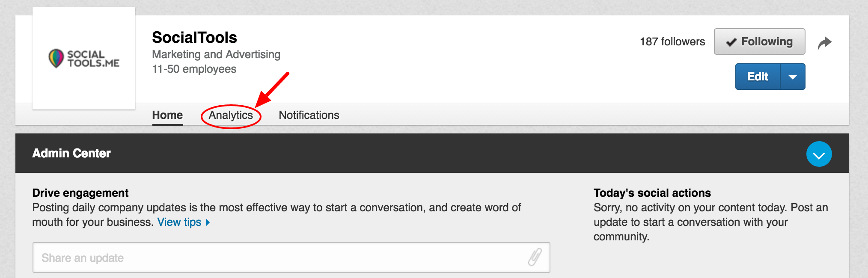Viewport: 868px width, 278px height.
Task: Go to the Notifications tab
Action: (309, 115)
